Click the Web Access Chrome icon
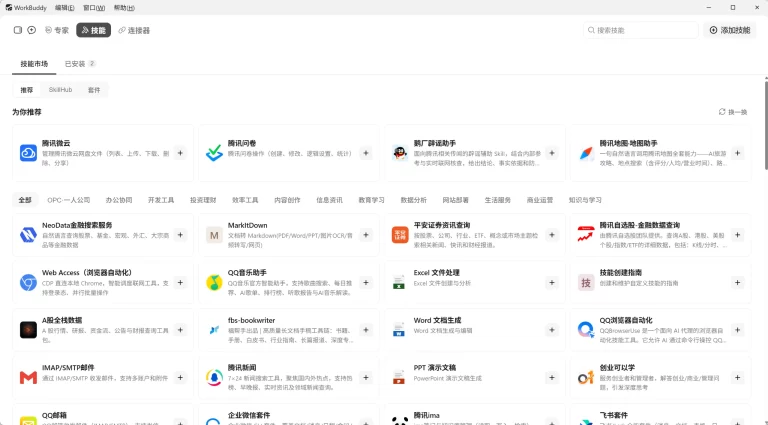Screen dimensions: 768x425 click(x=28, y=283)
